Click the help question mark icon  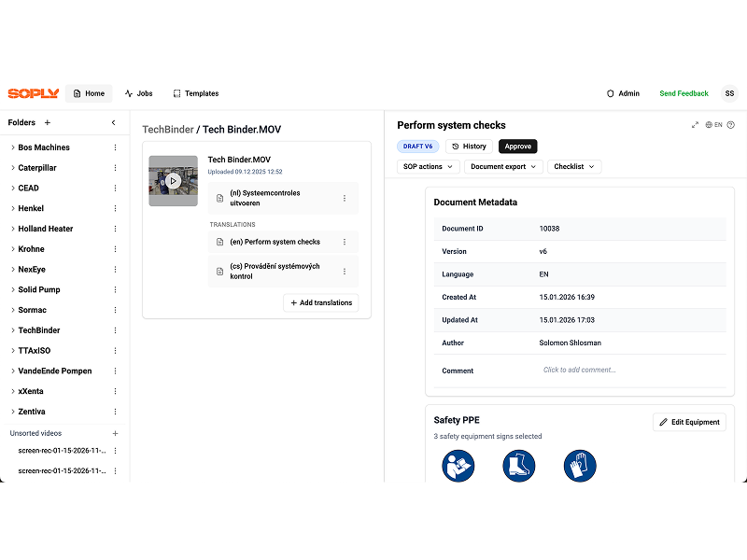click(730, 125)
